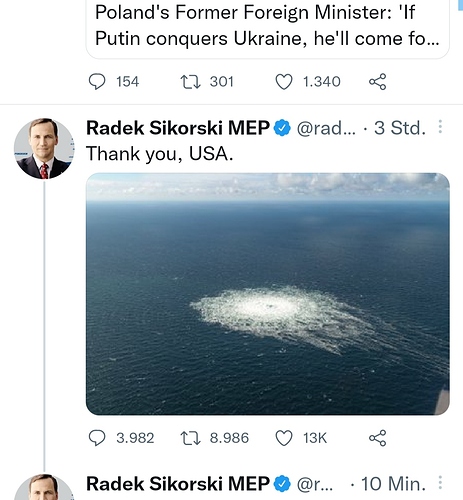Open the 'Poland's Former Foreign Minister' link card
Viewport: 463px width, 500px height.
click(268, 29)
